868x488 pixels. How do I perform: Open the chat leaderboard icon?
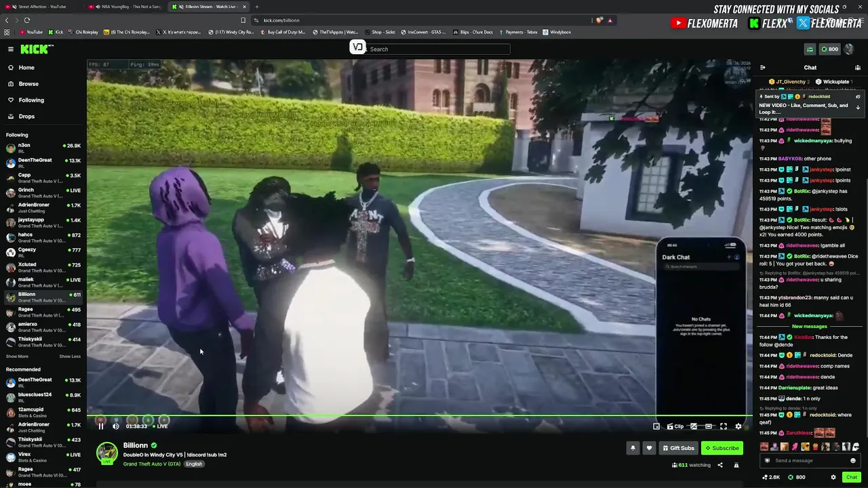pyautogui.click(x=858, y=68)
